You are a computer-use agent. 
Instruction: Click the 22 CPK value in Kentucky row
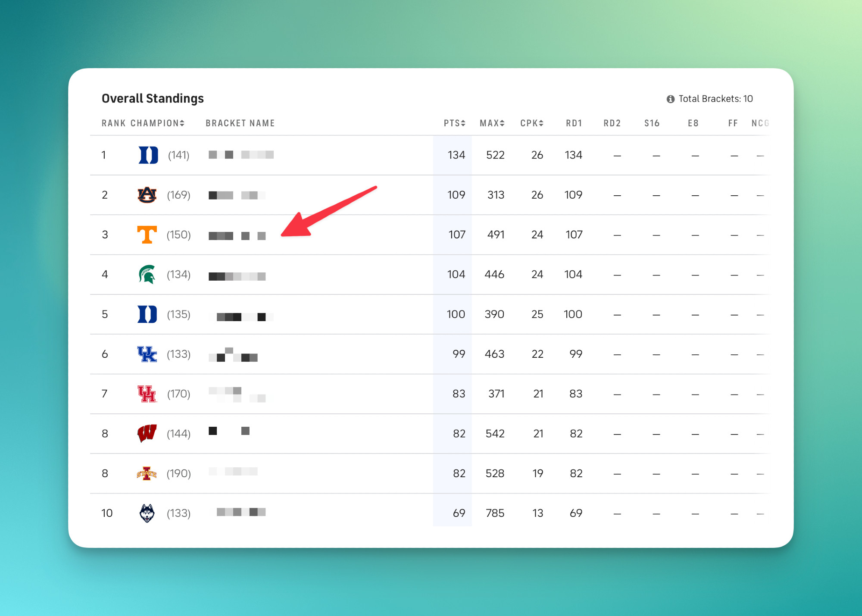537,354
